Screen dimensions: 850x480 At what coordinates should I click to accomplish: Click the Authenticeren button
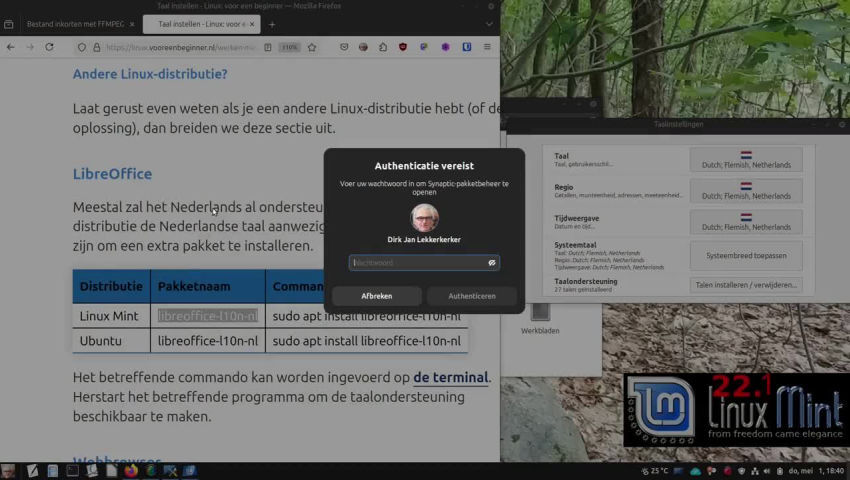(472, 296)
